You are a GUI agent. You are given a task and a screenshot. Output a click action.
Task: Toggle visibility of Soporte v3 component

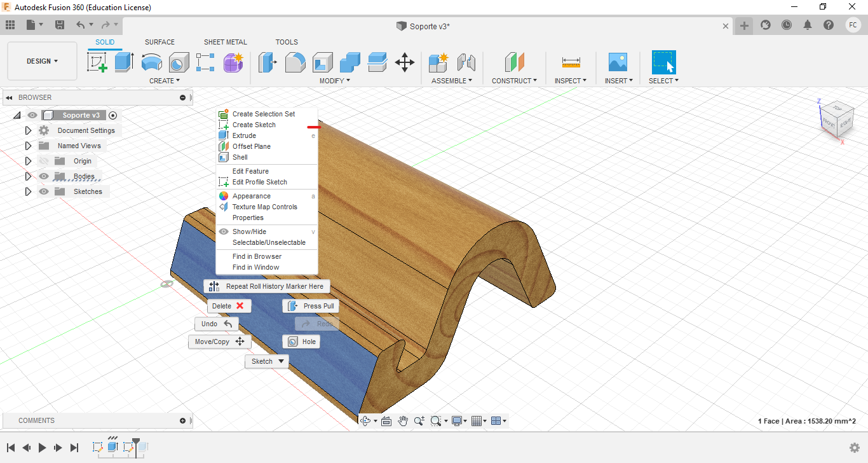(x=32, y=115)
